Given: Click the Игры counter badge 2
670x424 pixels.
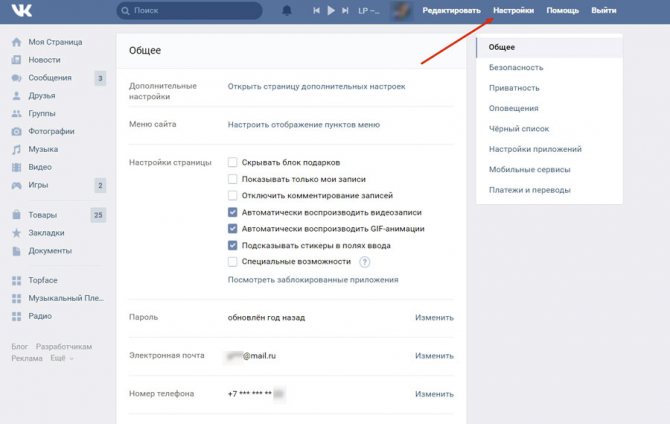Looking at the screenshot, I should 100,186.
